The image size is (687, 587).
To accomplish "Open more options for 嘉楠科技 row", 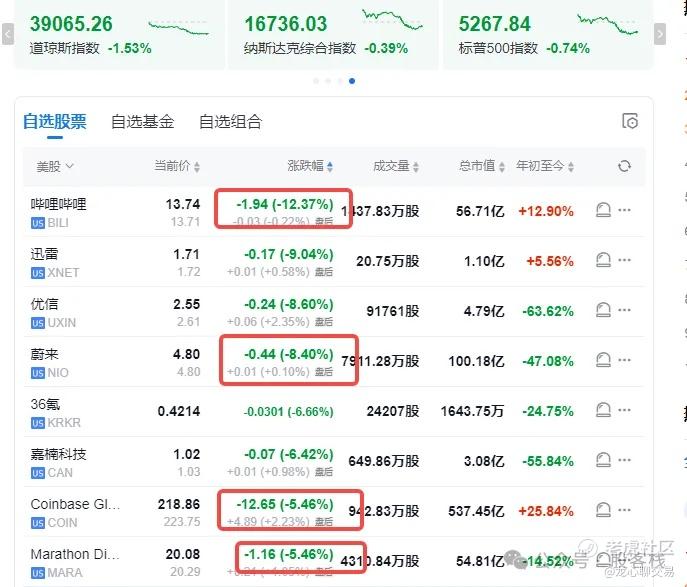I will pos(624,460).
